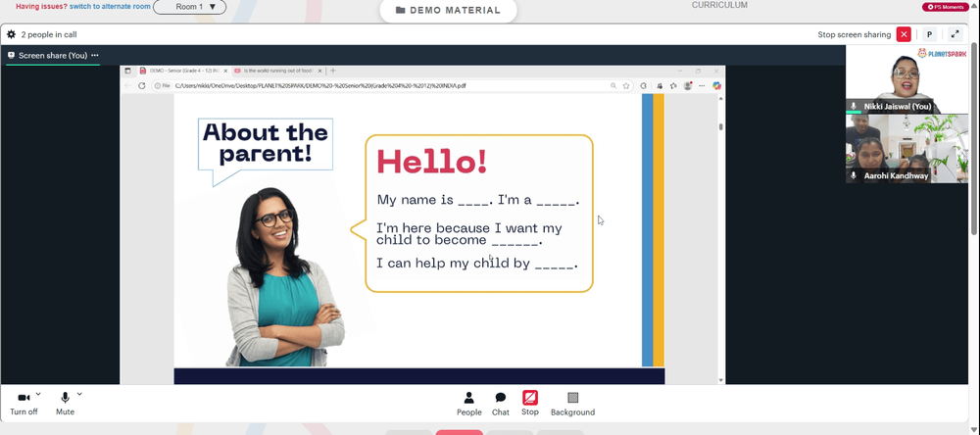
Task: Click PDF scrollbar up arrow
Action: click(x=721, y=98)
